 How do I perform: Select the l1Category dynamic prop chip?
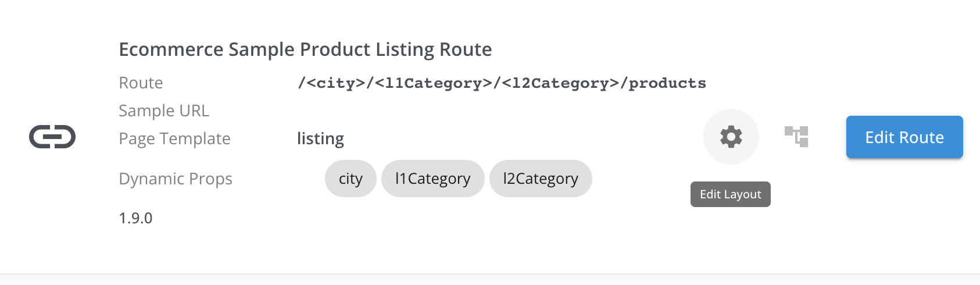433,179
